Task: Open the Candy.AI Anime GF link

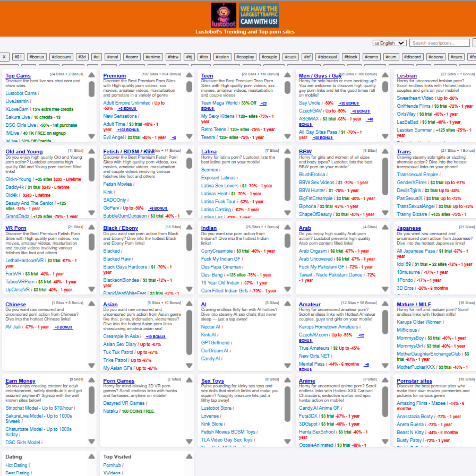Action: (x=319, y=408)
